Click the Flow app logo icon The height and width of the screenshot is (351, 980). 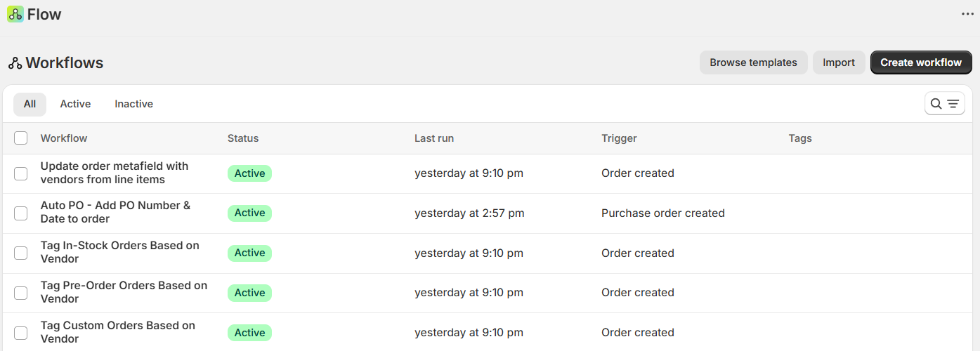coord(15,14)
